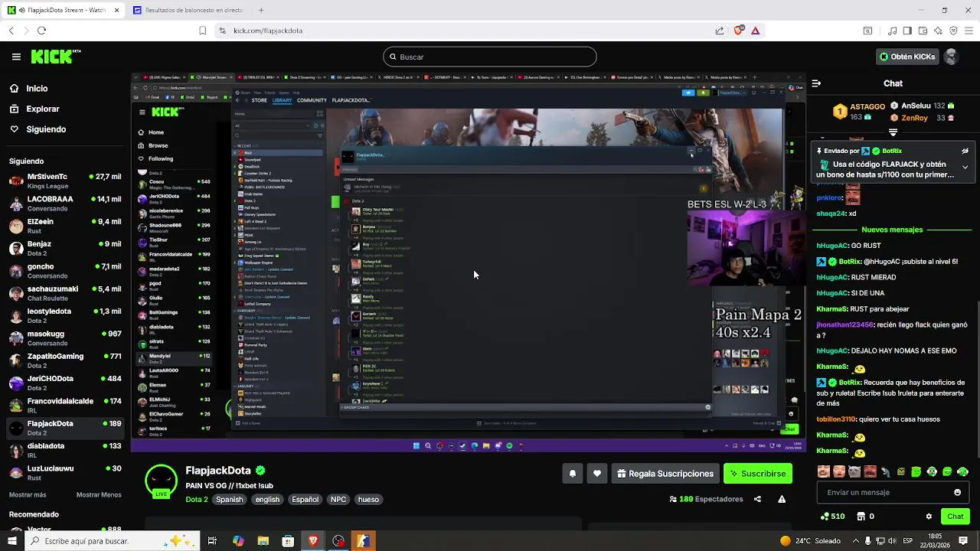Screen dimensions: 980x551
Task: Open the user profile avatar menu
Action: point(951,57)
